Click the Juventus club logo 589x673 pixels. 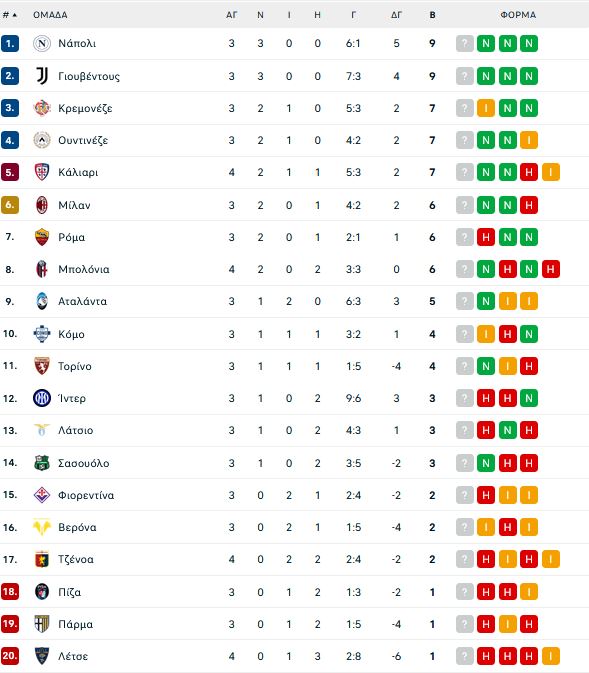coord(42,76)
